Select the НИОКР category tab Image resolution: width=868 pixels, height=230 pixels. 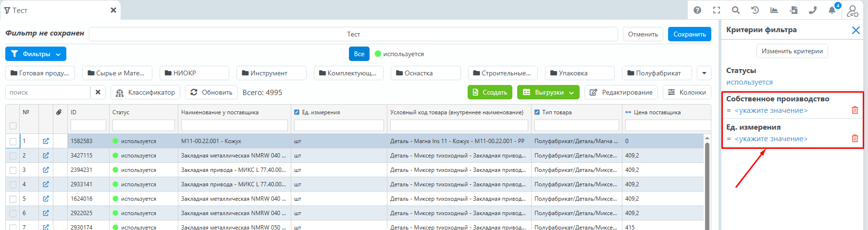pos(194,73)
